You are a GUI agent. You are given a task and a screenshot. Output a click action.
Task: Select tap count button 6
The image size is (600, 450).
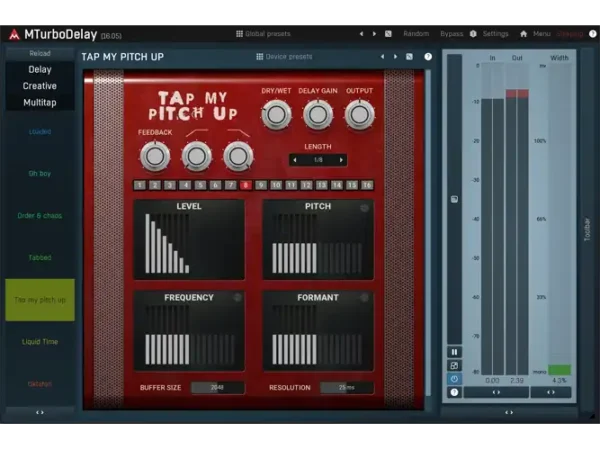click(x=215, y=185)
